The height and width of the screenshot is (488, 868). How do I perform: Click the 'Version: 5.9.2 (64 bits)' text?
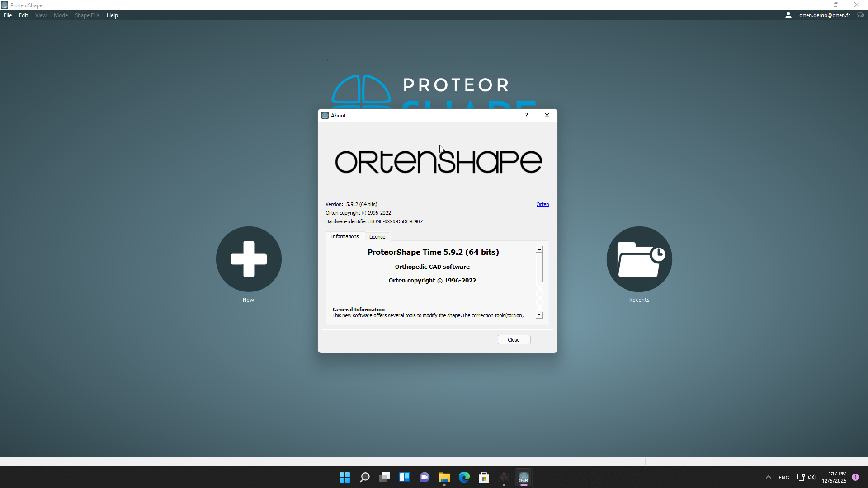[x=351, y=204]
